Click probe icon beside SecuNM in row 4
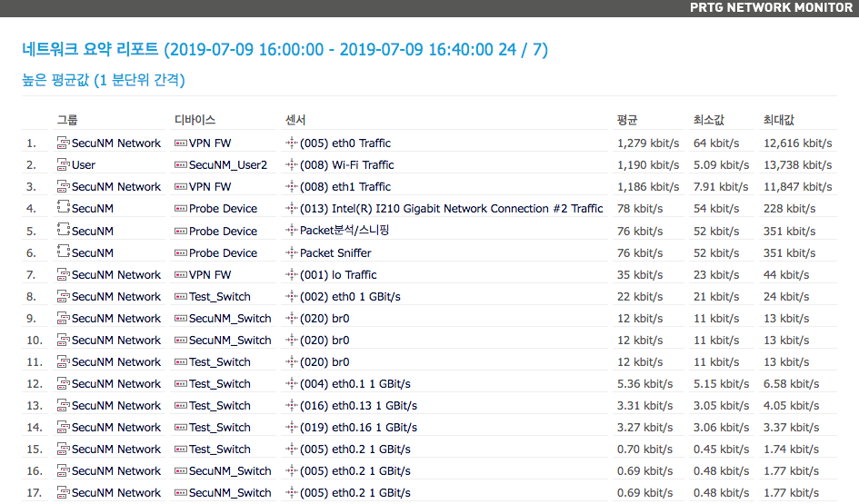This screenshot has width=859, height=504. 64,207
